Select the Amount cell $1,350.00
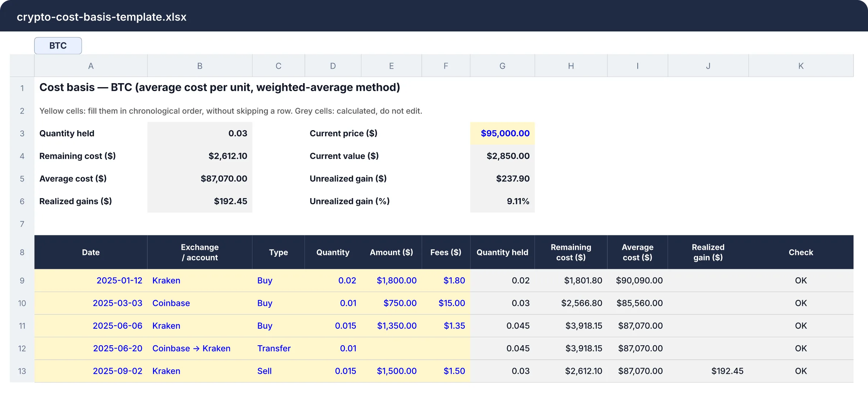868x402 pixels. click(391, 326)
